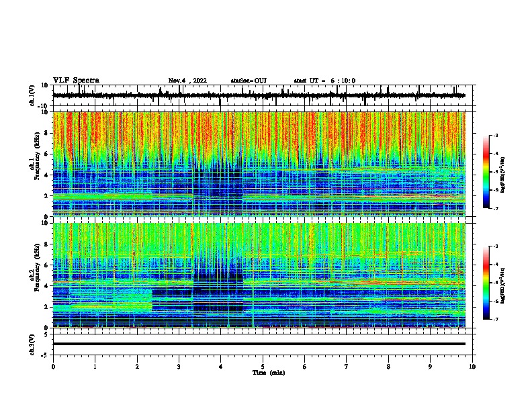Viewport: 532px width, 411px height.
Task: Click the ch.1(V) waveform trace panel
Action: [x=264, y=95]
